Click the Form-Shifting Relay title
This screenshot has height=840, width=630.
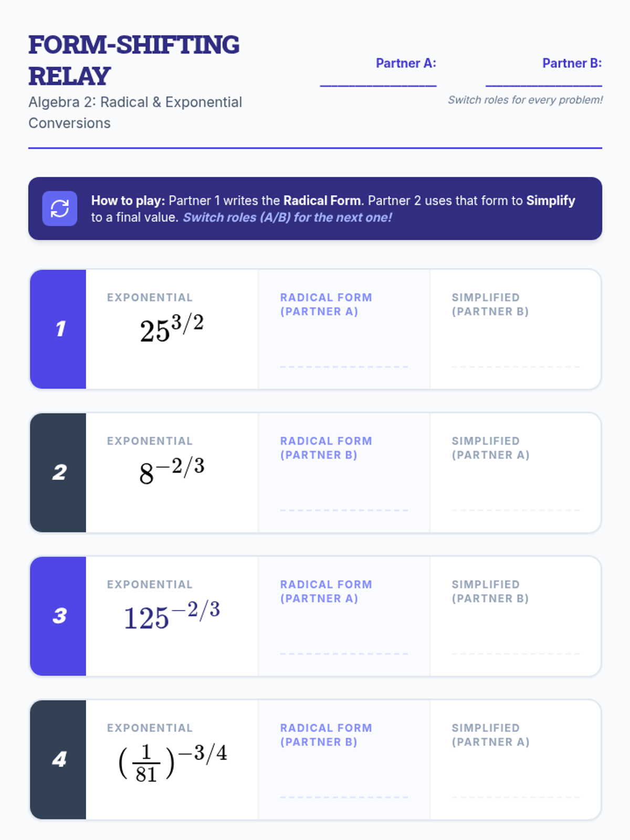[x=134, y=60]
